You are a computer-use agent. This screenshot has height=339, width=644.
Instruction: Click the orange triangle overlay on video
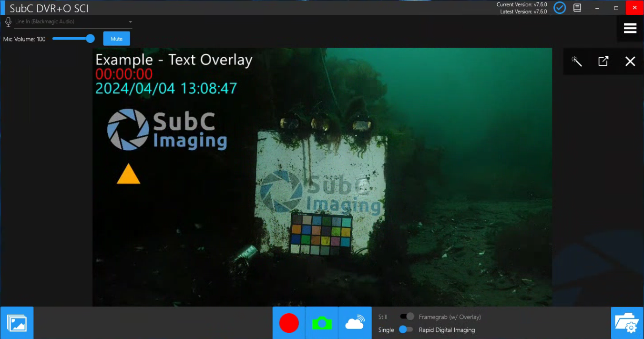pyautogui.click(x=129, y=175)
